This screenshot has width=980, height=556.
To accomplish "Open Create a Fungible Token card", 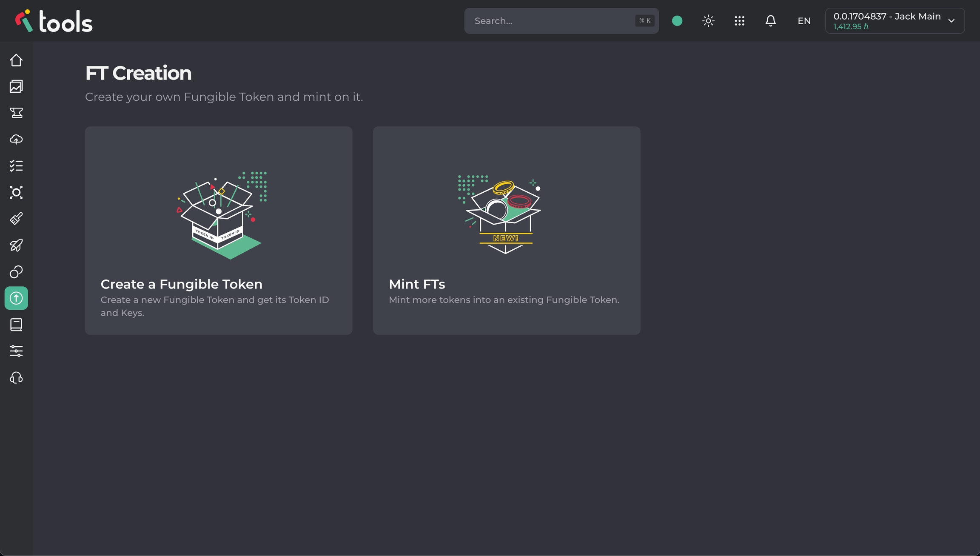I will click(x=219, y=231).
